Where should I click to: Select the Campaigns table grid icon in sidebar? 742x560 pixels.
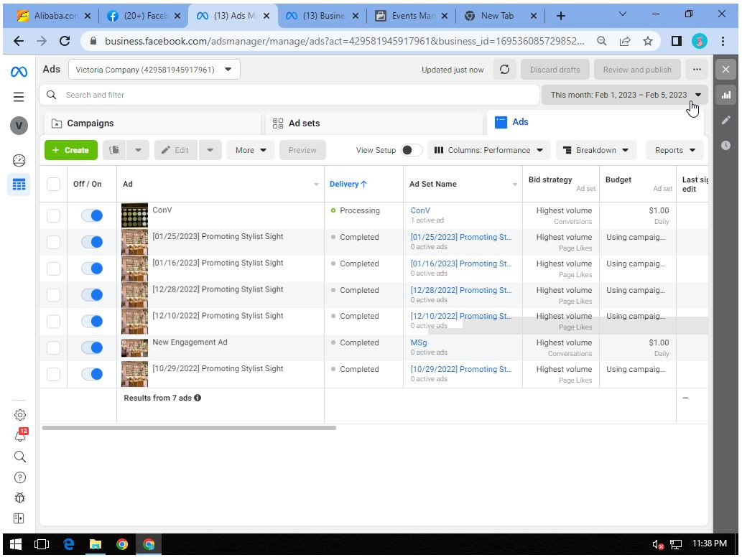19,185
